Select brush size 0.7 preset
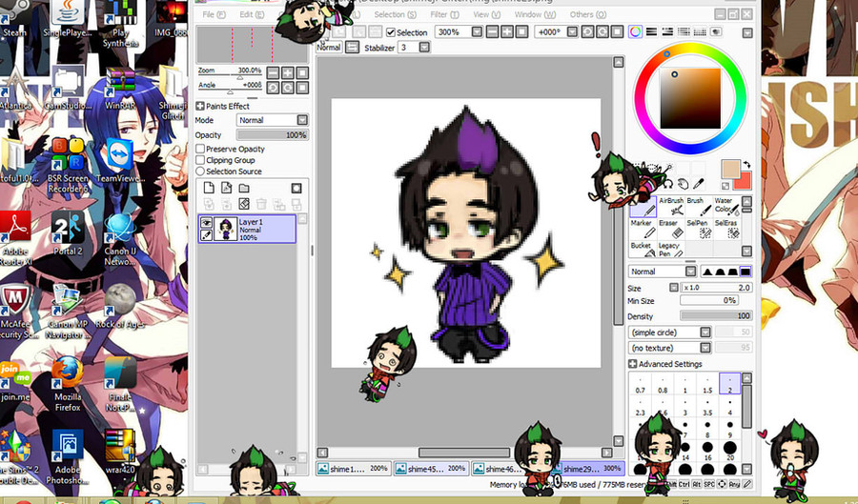Viewport: 858px width, 504px height. [641, 384]
